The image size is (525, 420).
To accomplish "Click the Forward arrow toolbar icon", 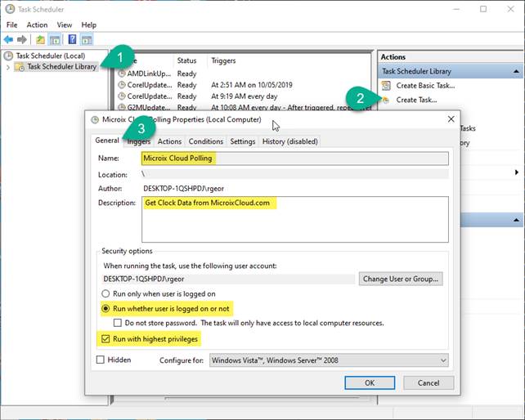I will [22, 39].
